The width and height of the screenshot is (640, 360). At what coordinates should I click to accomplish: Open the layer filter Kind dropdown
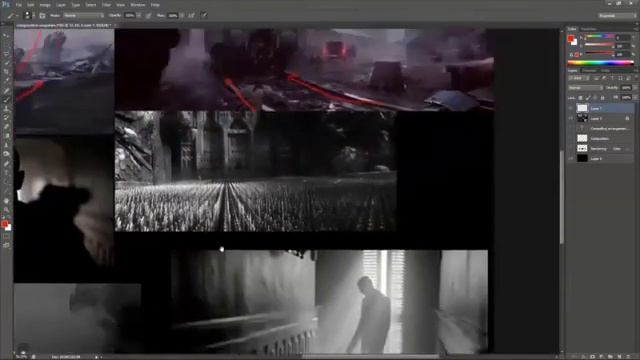[x=580, y=78]
